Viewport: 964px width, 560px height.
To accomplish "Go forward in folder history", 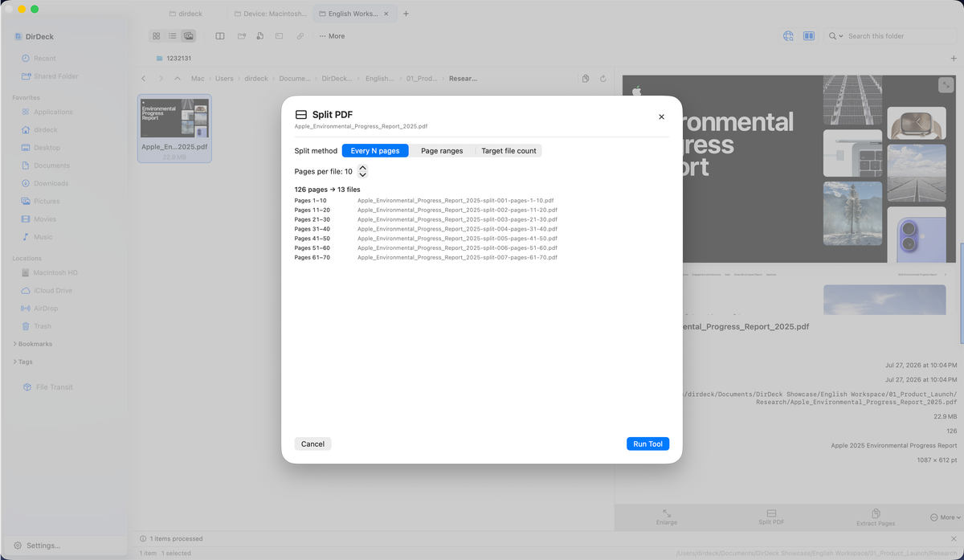I will [161, 79].
